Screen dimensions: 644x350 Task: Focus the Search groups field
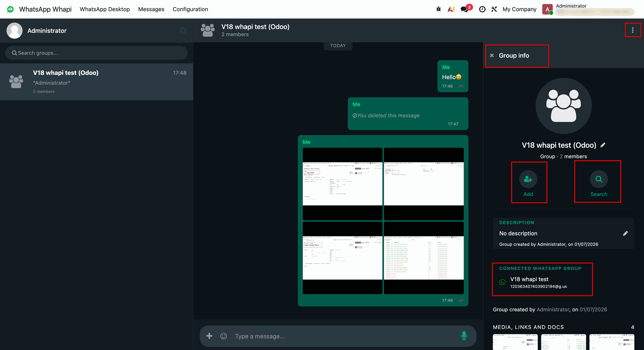(96, 53)
